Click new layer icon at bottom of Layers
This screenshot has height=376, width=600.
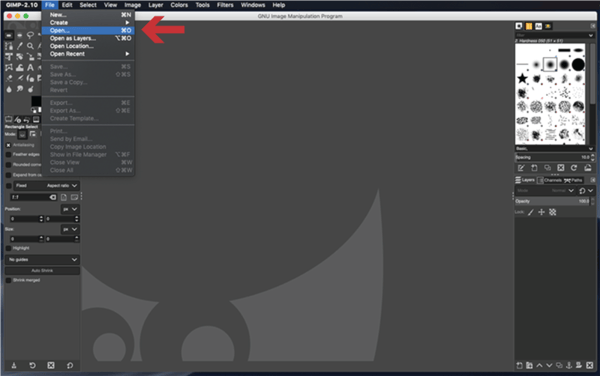[x=519, y=365]
